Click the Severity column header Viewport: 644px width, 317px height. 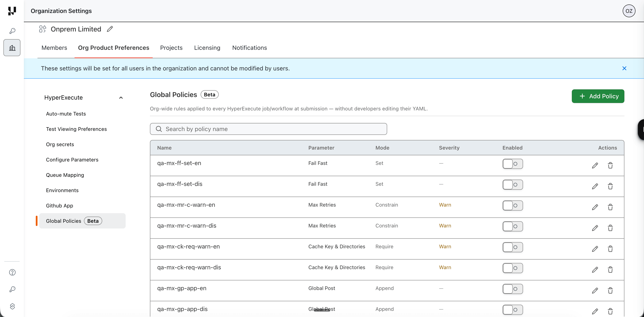[x=449, y=148]
